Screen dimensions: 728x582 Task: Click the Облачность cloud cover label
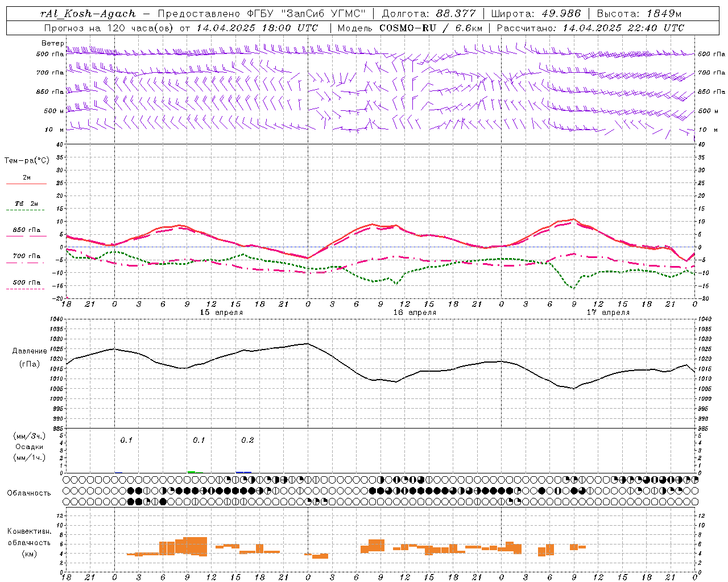(29, 493)
